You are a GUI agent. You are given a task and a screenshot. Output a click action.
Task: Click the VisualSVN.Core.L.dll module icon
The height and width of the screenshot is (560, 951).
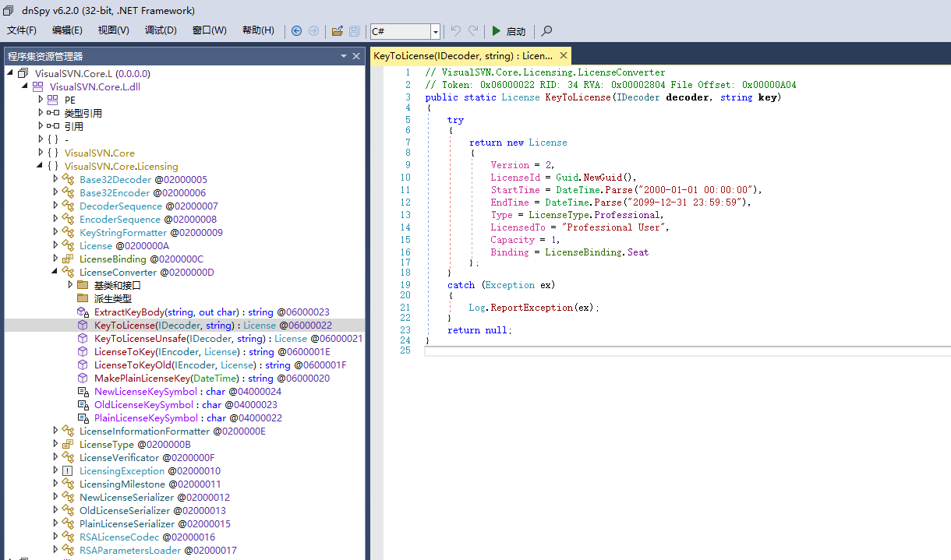click(37, 86)
